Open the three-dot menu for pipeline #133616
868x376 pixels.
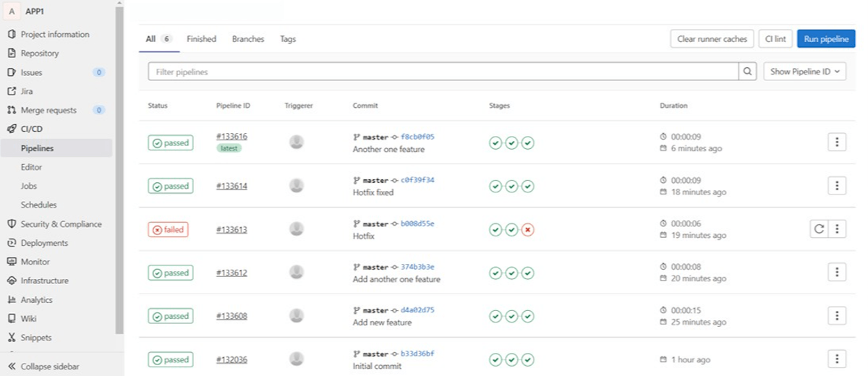click(836, 142)
